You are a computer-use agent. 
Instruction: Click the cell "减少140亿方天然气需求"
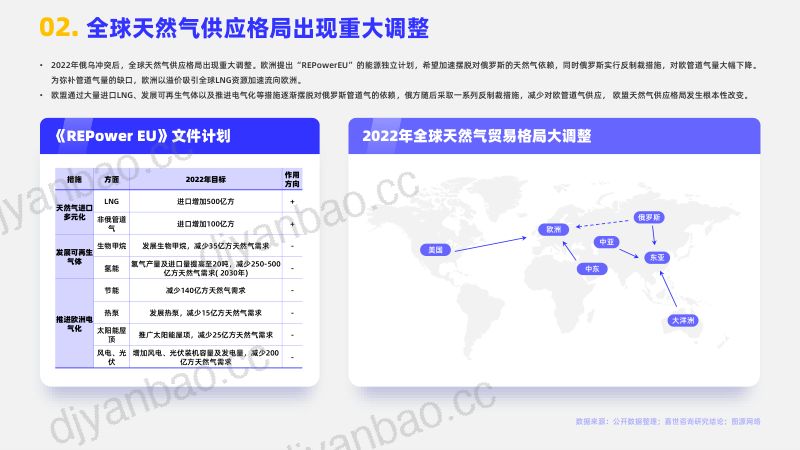pos(206,290)
